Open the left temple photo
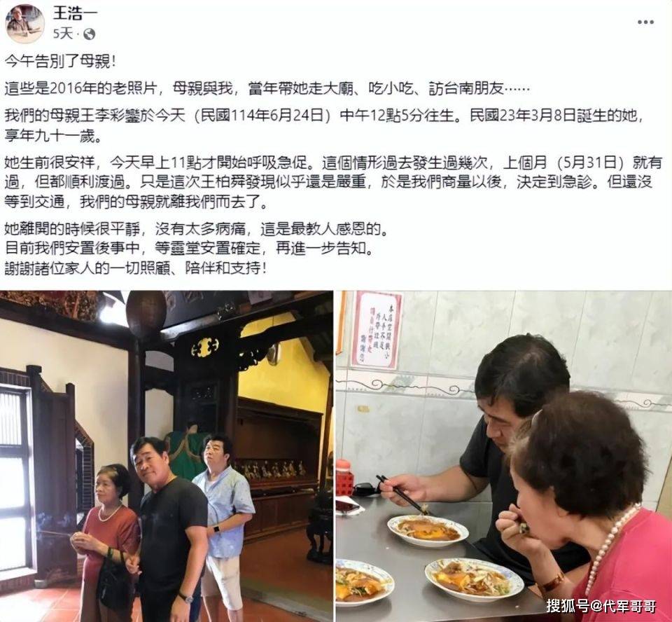The width and height of the screenshot is (672, 622). (167, 457)
